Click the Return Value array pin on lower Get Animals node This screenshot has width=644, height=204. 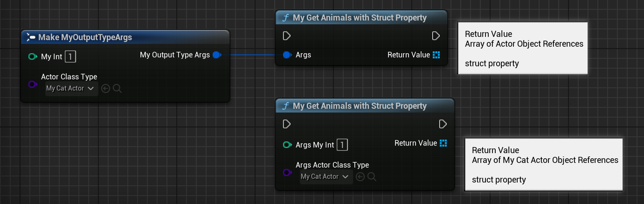point(443,143)
